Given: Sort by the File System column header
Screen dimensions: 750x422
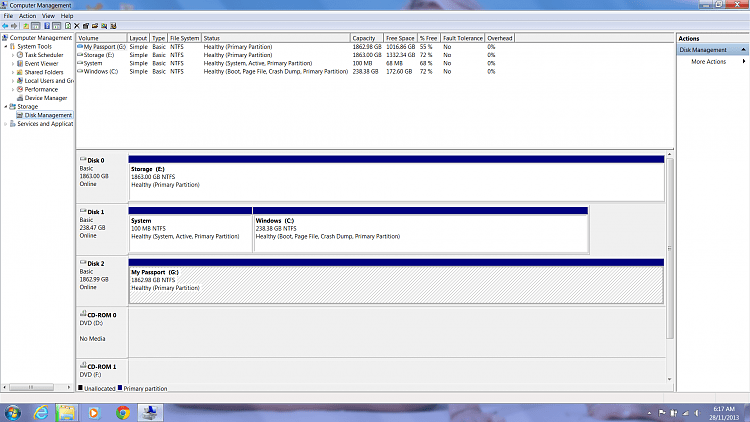Looking at the screenshot, I should coord(184,38).
